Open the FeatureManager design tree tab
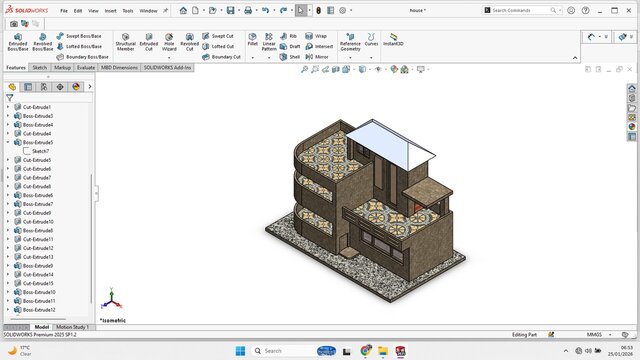 (x=12, y=87)
